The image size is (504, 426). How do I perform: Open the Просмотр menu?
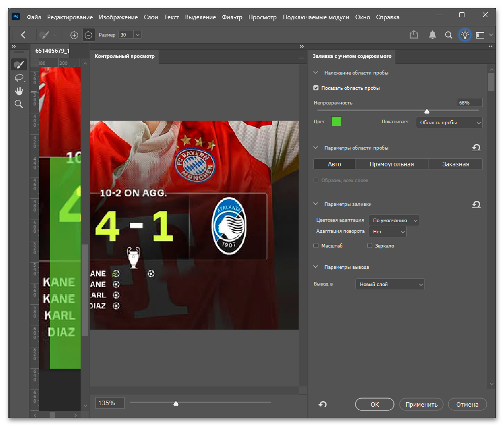pyautogui.click(x=262, y=17)
